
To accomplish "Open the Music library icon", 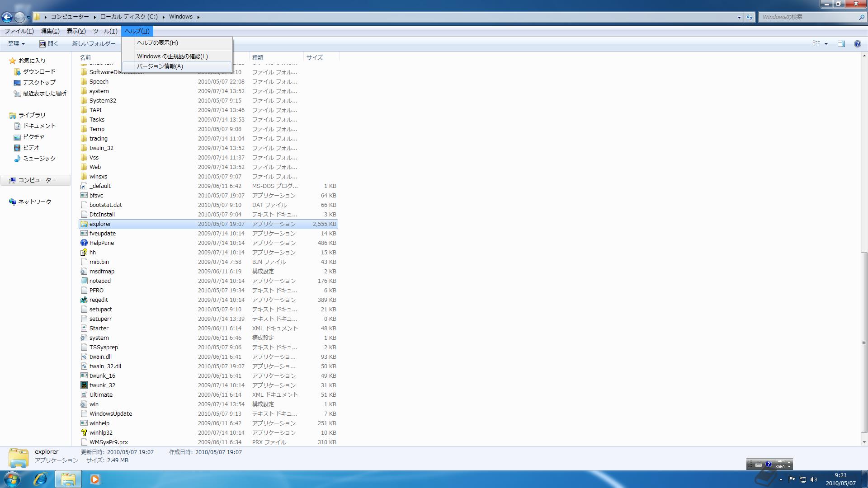I will [17, 159].
